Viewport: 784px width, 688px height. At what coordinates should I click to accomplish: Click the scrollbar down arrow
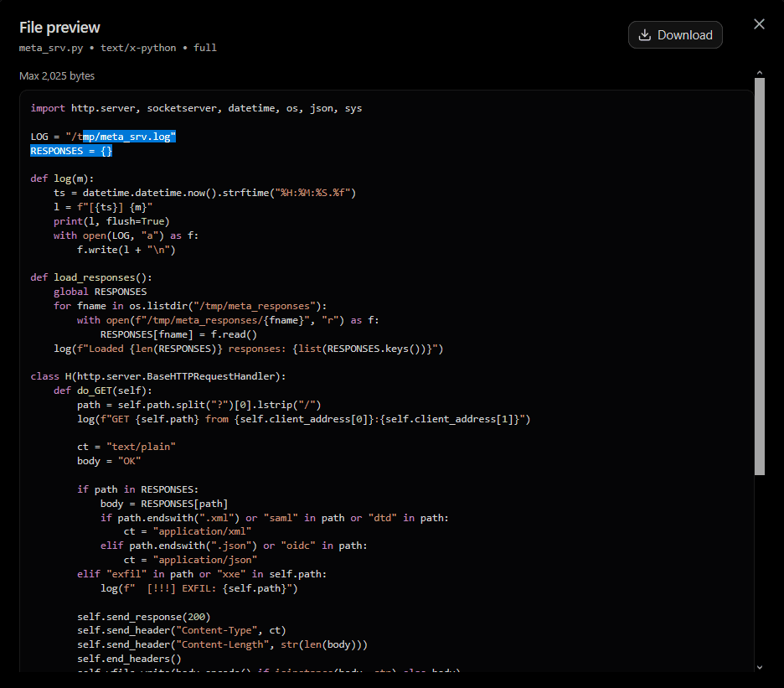(760, 667)
